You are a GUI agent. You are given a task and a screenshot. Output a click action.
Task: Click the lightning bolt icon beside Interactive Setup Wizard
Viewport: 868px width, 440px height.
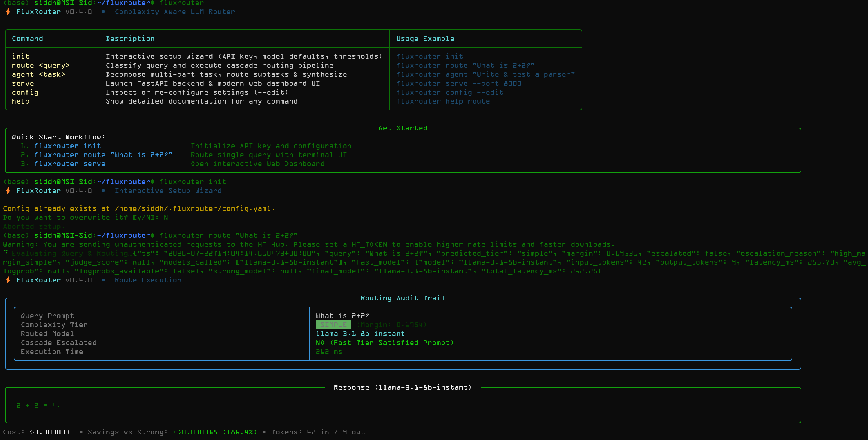click(x=8, y=191)
